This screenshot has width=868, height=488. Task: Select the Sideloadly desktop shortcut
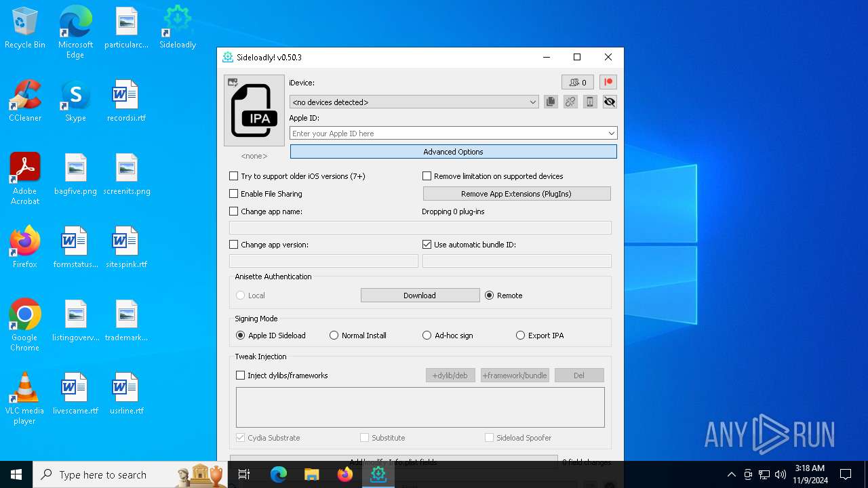[x=178, y=28]
